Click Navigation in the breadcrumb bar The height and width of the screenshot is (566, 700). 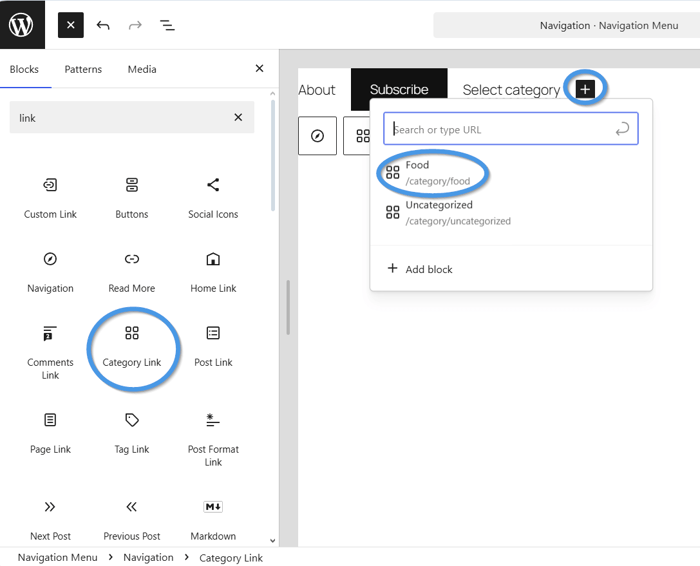148,557
